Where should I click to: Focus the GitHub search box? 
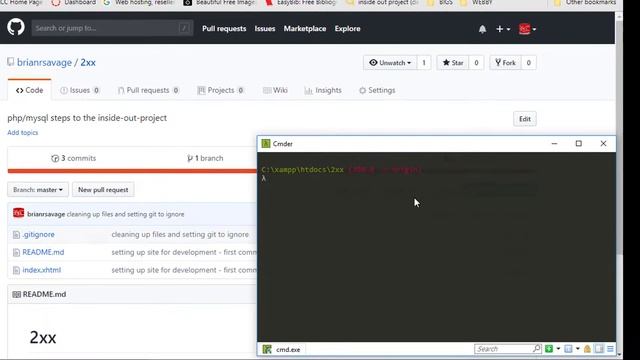112,28
